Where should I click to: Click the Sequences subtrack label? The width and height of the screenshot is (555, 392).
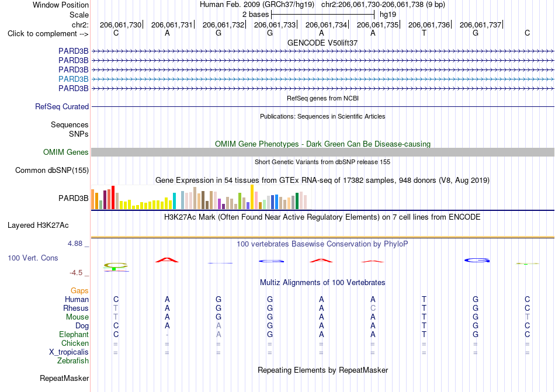coord(70,124)
